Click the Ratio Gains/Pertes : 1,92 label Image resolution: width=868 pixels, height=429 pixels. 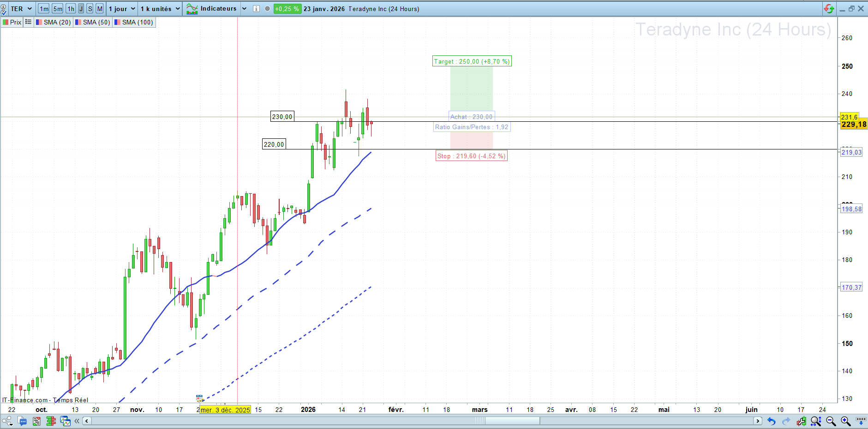tap(472, 127)
